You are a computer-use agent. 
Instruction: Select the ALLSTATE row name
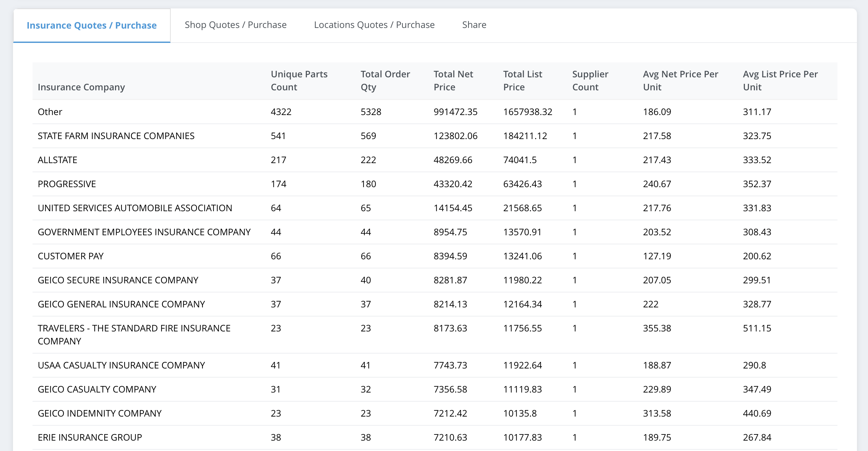point(57,160)
